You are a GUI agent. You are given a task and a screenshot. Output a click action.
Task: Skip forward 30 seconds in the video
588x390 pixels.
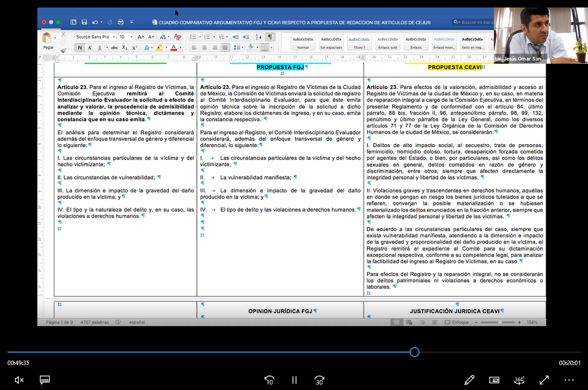click(319, 380)
